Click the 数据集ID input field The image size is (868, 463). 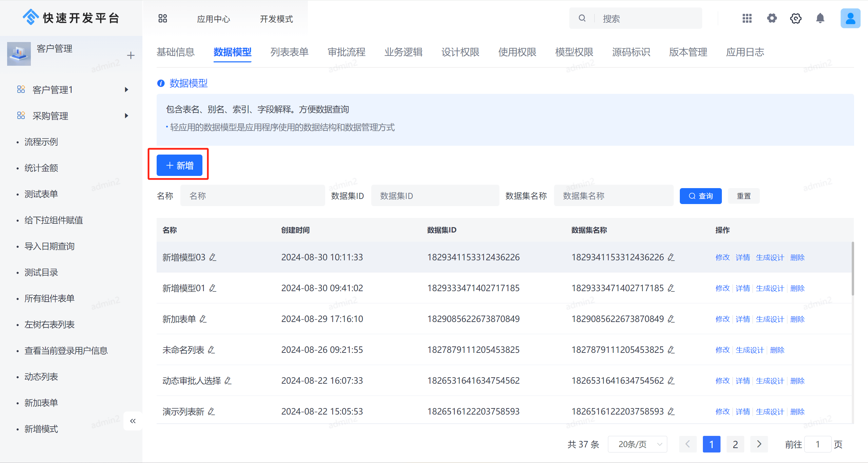(x=435, y=196)
